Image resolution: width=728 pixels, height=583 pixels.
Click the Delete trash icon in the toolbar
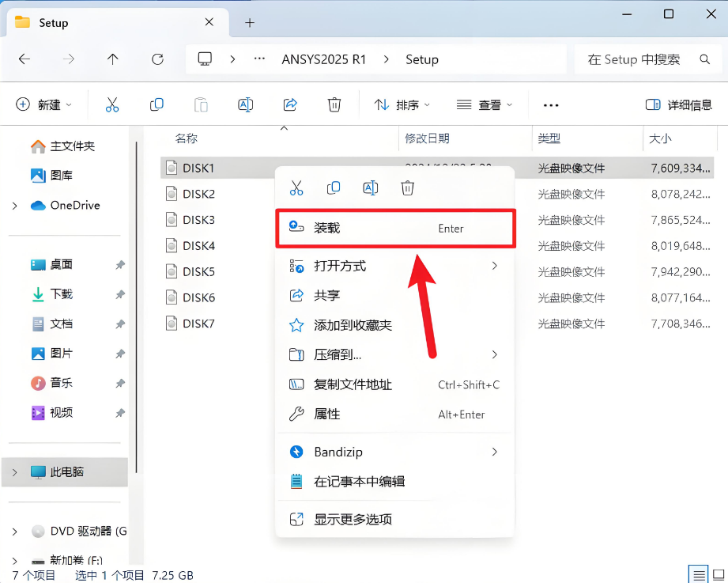pos(334,104)
